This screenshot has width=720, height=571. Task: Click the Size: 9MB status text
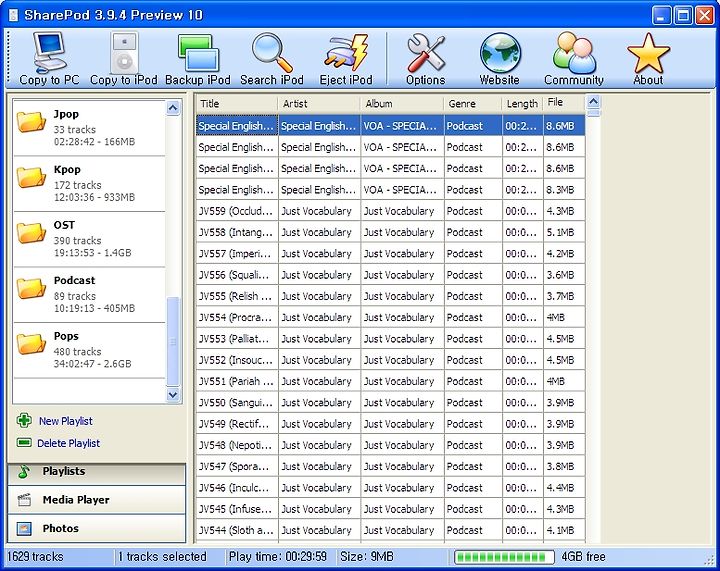[x=366, y=557]
